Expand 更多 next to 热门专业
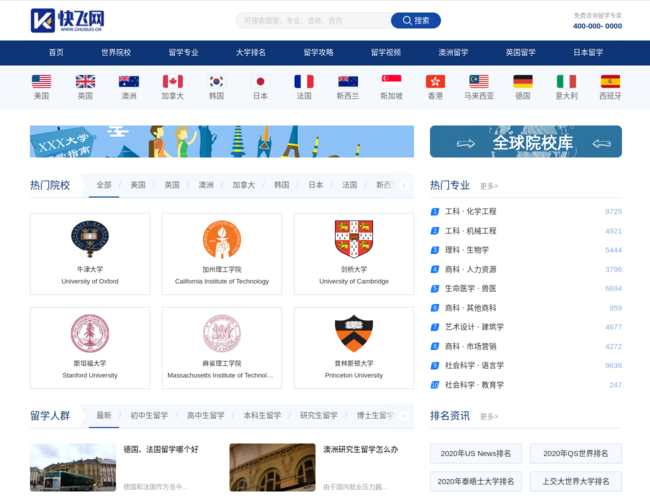650x500 pixels. [x=488, y=186]
